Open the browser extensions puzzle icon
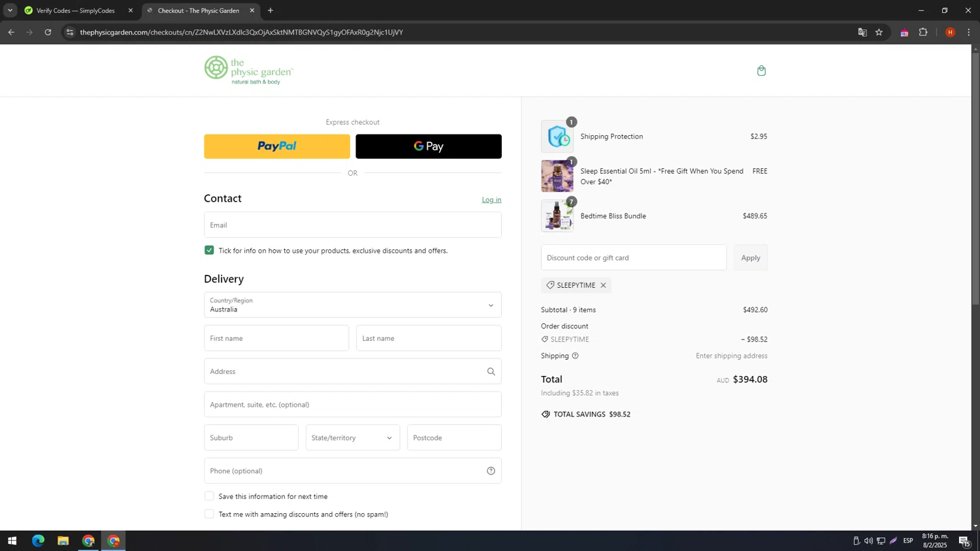 tap(923, 32)
